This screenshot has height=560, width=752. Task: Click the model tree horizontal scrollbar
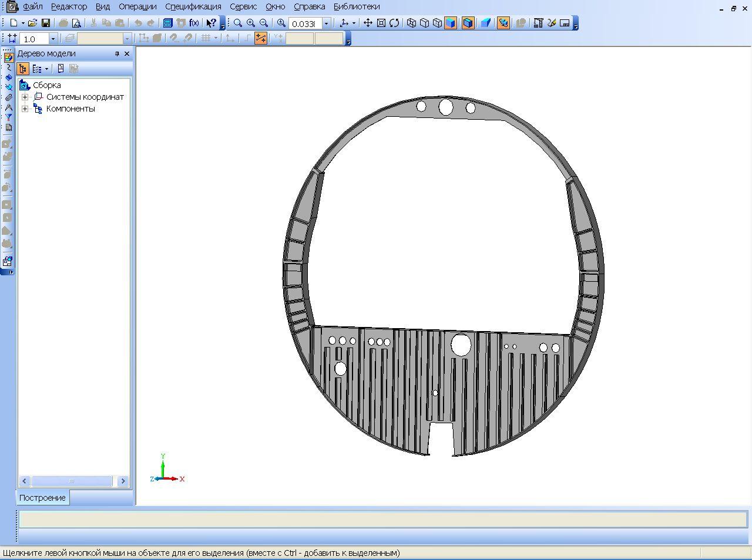72,481
